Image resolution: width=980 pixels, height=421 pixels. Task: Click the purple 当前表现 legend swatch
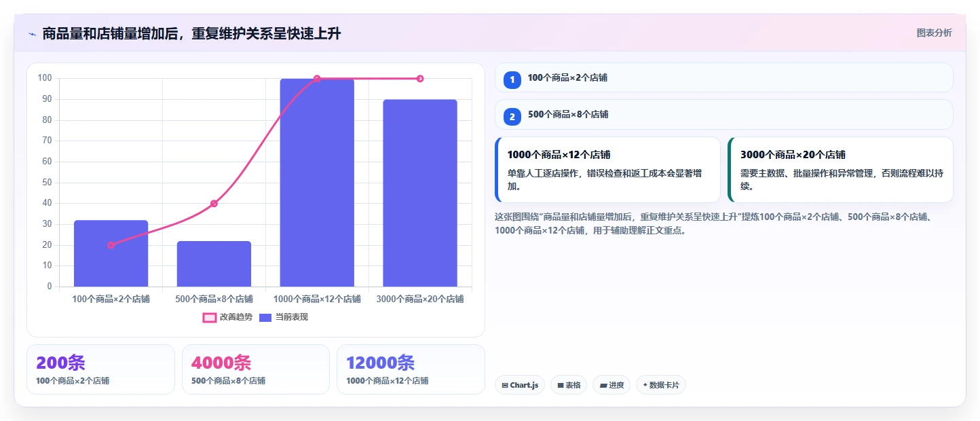pyautogui.click(x=265, y=317)
